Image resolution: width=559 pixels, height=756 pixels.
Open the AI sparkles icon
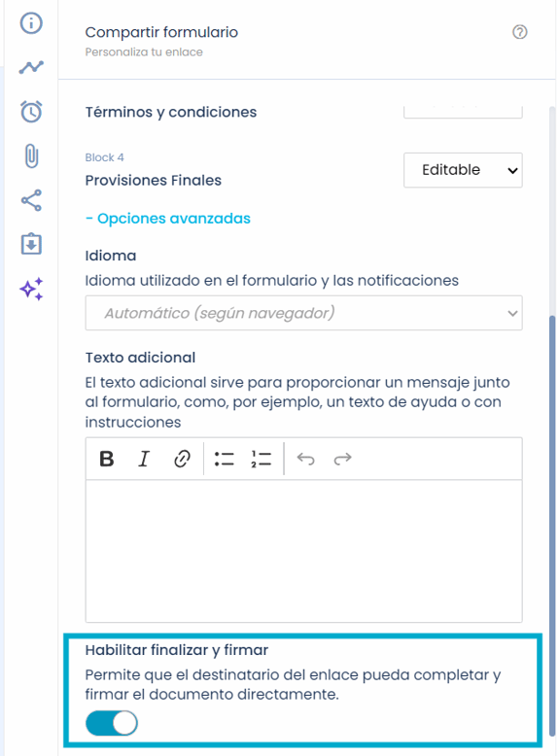[x=31, y=289]
